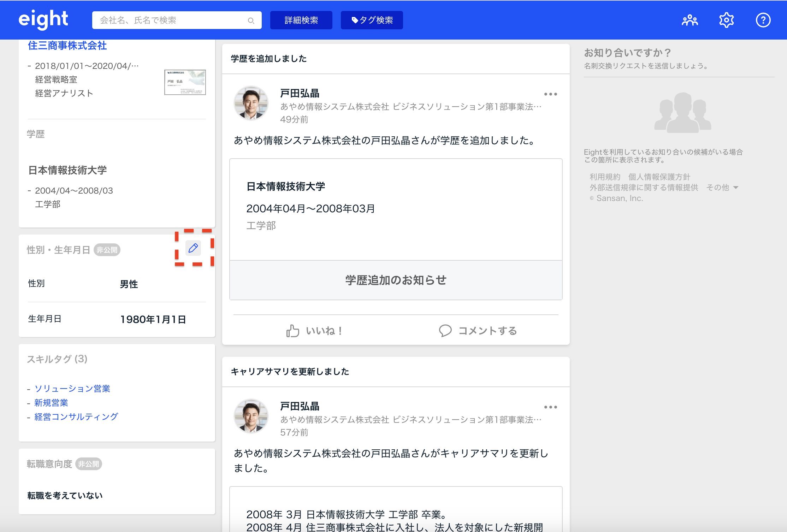
Task: Click the name 戸田弘晶 on the 57分前 post
Action: pos(300,406)
